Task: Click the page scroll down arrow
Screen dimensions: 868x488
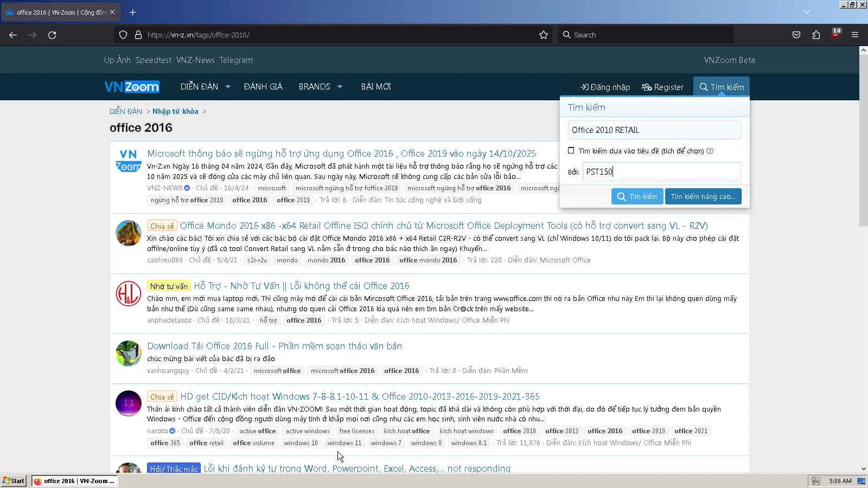Action: 864,469
